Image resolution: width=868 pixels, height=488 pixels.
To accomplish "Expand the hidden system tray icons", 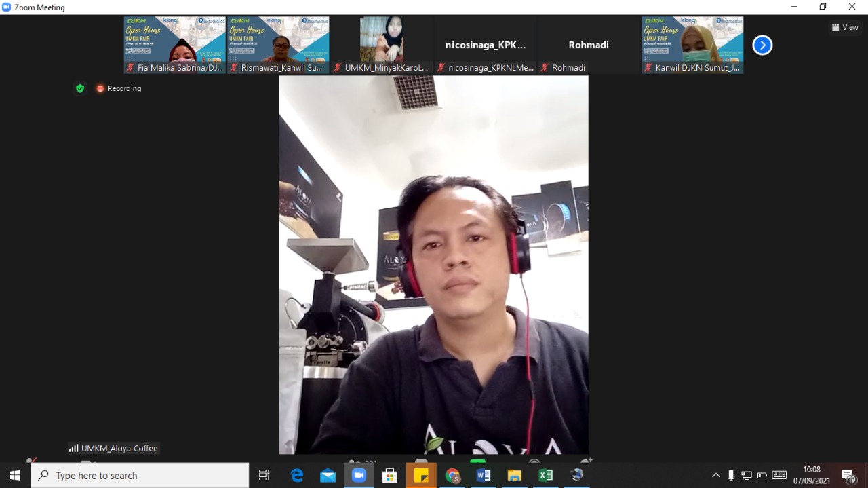I will [x=715, y=476].
